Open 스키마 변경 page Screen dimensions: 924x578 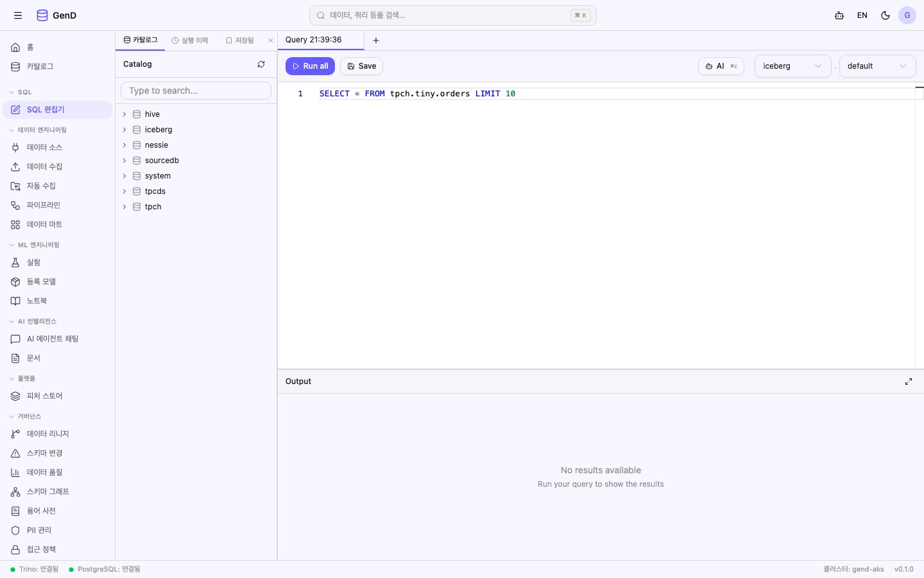58,453
